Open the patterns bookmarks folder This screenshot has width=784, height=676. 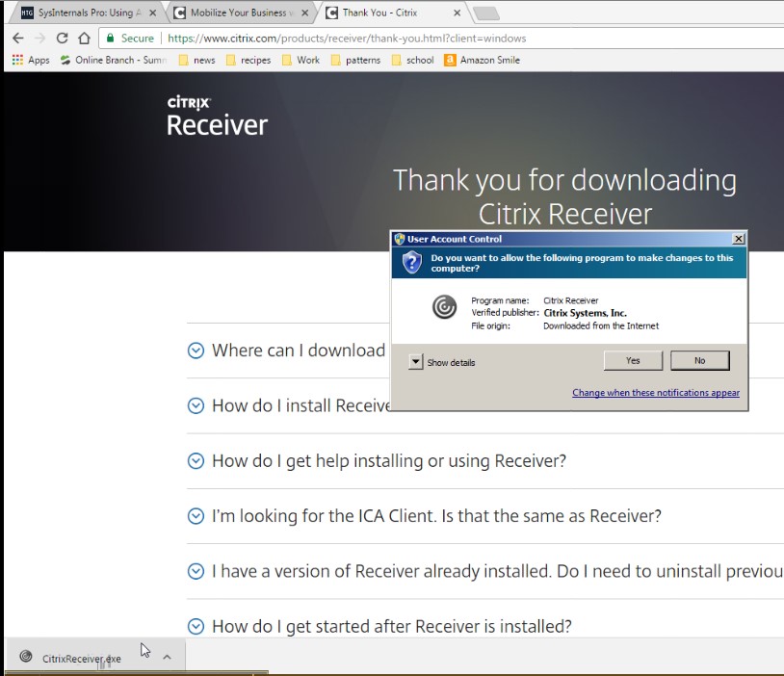coord(356,60)
